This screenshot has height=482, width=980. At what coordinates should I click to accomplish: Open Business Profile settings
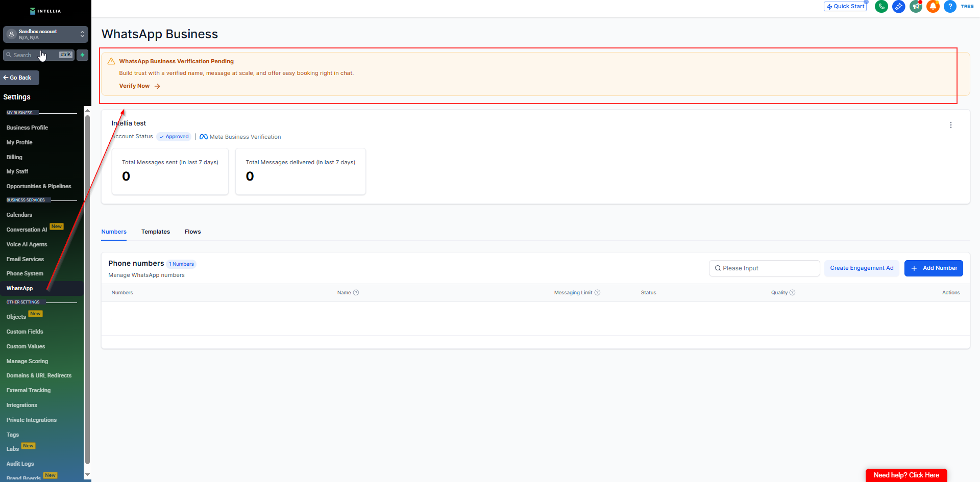click(27, 128)
